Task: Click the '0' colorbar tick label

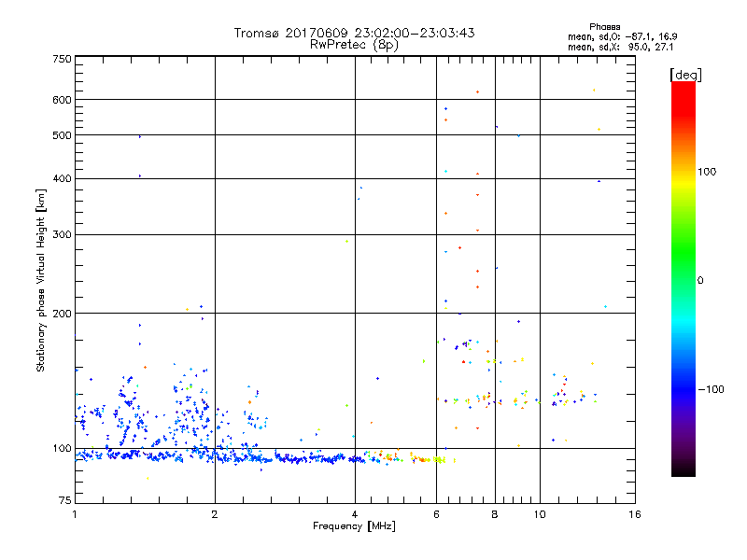Action: click(700, 281)
